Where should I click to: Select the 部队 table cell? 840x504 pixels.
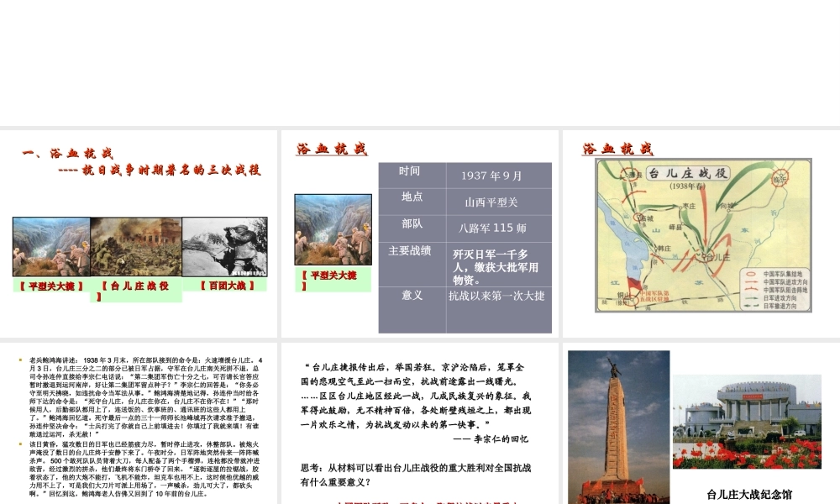412,228
